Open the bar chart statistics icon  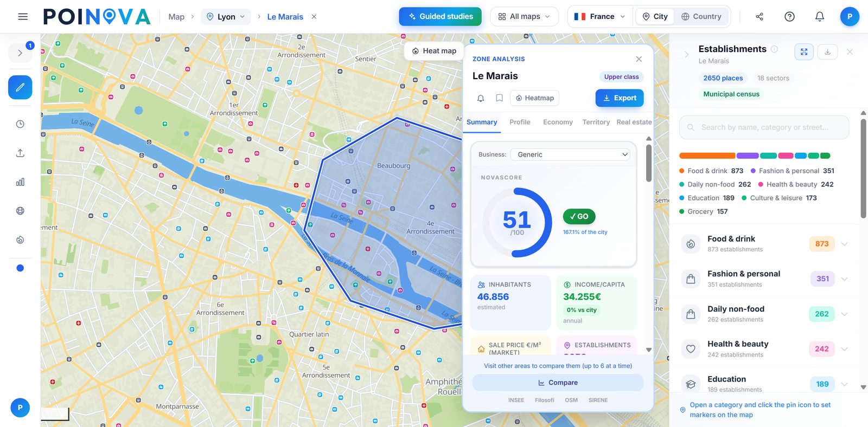click(20, 182)
